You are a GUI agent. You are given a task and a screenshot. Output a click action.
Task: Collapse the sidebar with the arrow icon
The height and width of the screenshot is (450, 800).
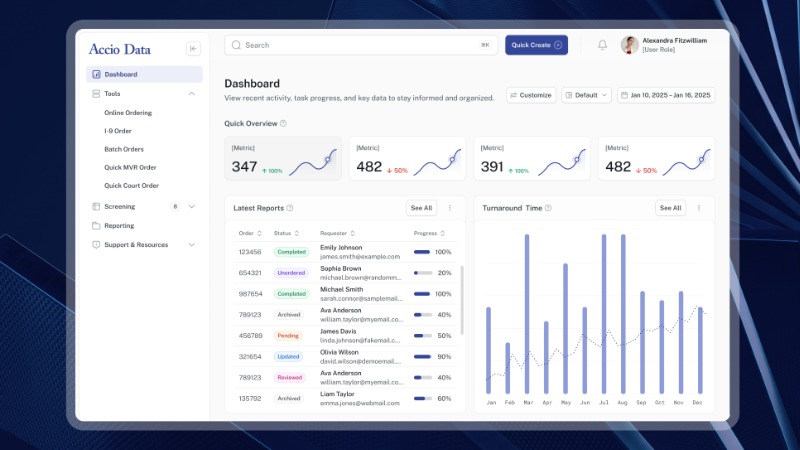pyautogui.click(x=193, y=48)
